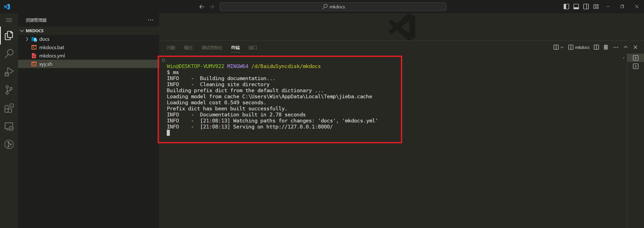The image size is (644, 228).
Task: Switch to the 输出 panel tab
Action: click(x=188, y=48)
